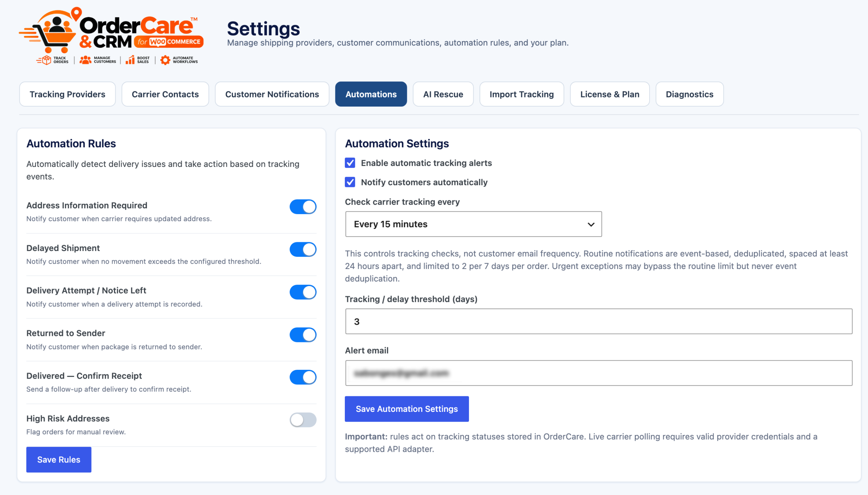This screenshot has width=868, height=495.
Task: Toggle Delivered — Confirm Receipt switch
Action: pos(303,377)
